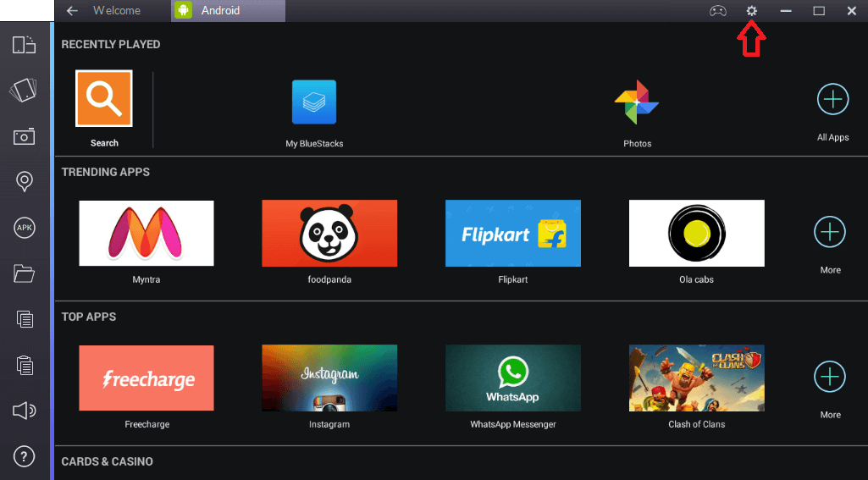This screenshot has height=480, width=868.
Task: Install an APK using the APK icon
Action: point(25,228)
